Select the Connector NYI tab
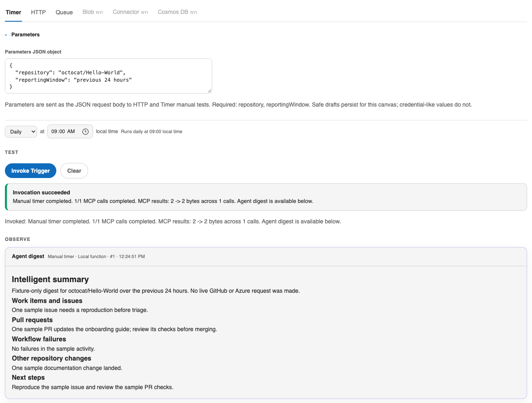The image size is (532, 403). [x=130, y=12]
